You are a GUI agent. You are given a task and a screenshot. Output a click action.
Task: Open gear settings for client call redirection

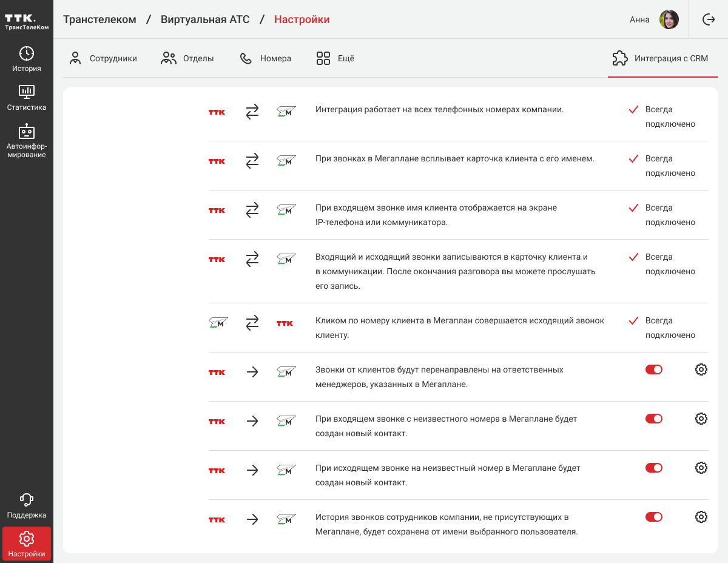(x=701, y=369)
